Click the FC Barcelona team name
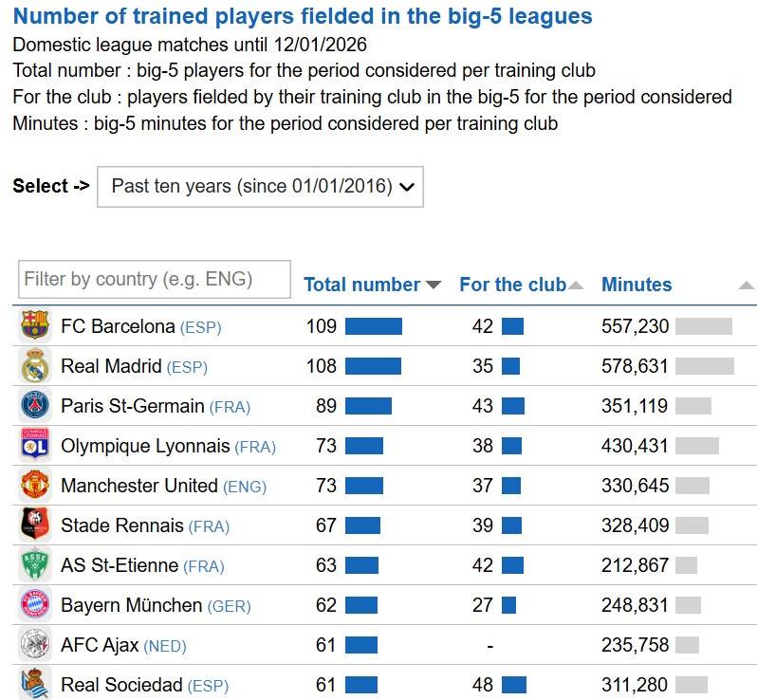 click(118, 326)
